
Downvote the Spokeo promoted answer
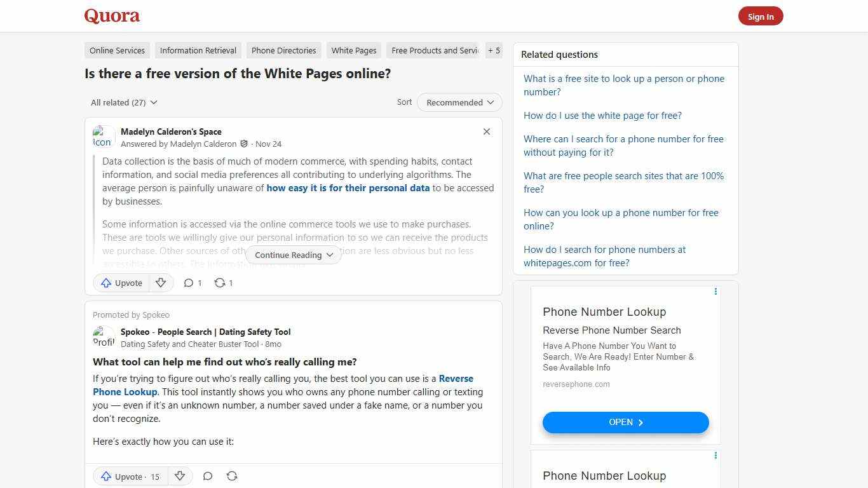click(x=180, y=476)
